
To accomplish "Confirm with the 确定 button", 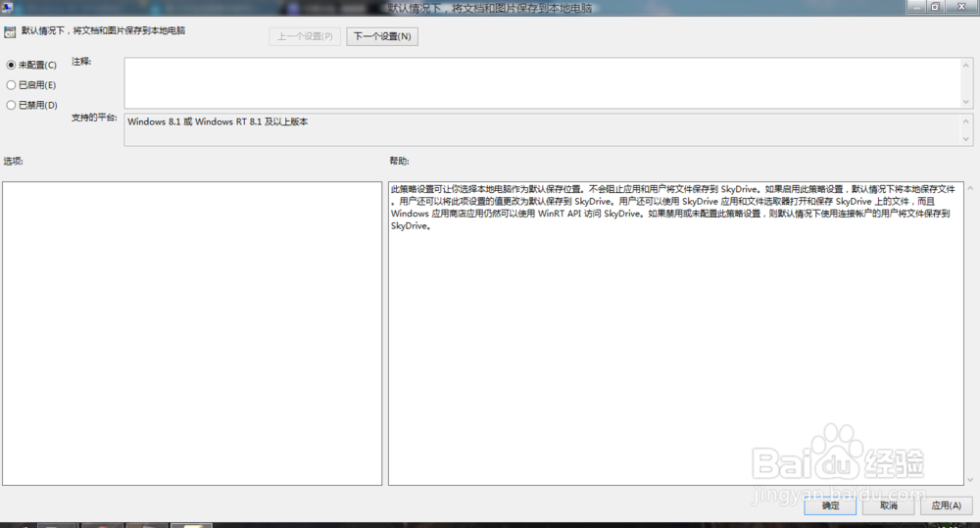I will coord(830,505).
